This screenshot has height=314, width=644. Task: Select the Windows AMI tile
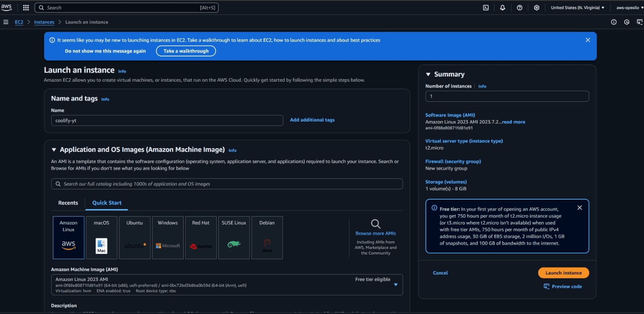(x=168, y=237)
